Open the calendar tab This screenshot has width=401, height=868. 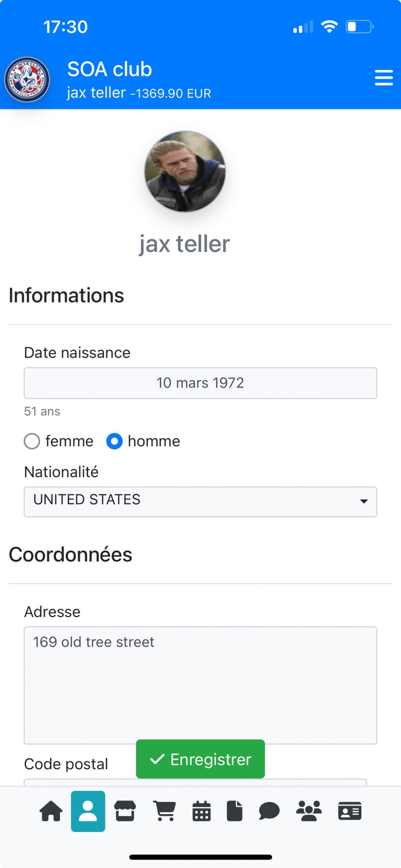coord(201,811)
